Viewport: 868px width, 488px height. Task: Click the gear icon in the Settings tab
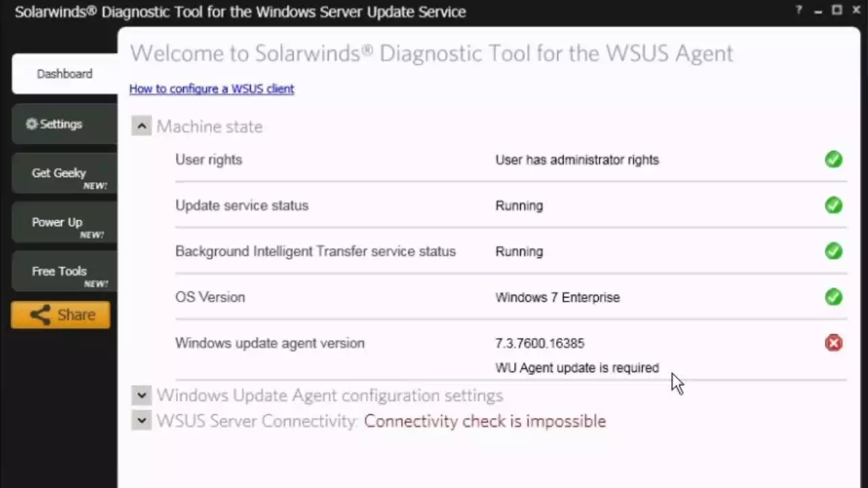tap(31, 124)
